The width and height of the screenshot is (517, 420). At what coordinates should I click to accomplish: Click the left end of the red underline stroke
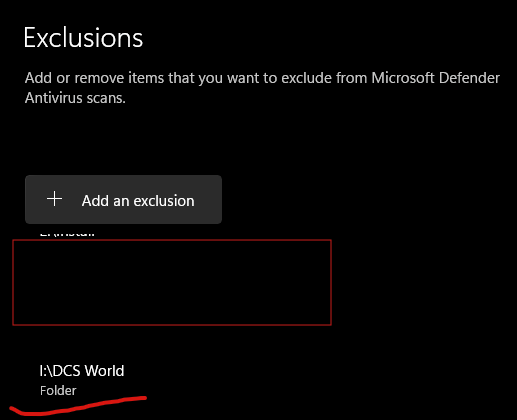coord(15,410)
